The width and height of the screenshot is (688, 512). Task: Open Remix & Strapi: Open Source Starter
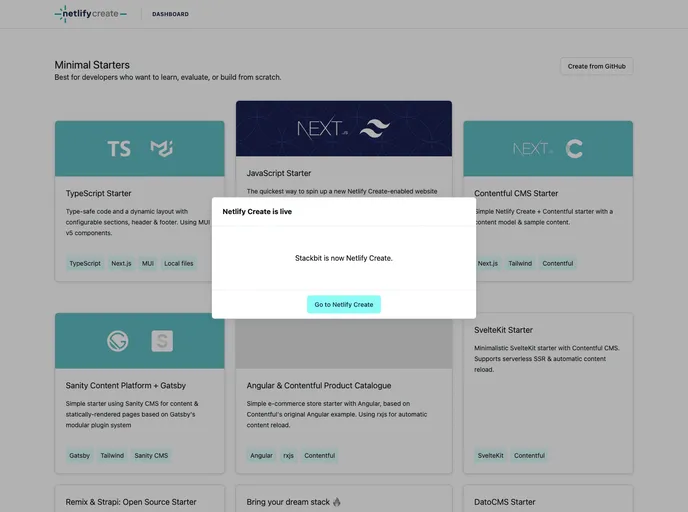point(131,502)
